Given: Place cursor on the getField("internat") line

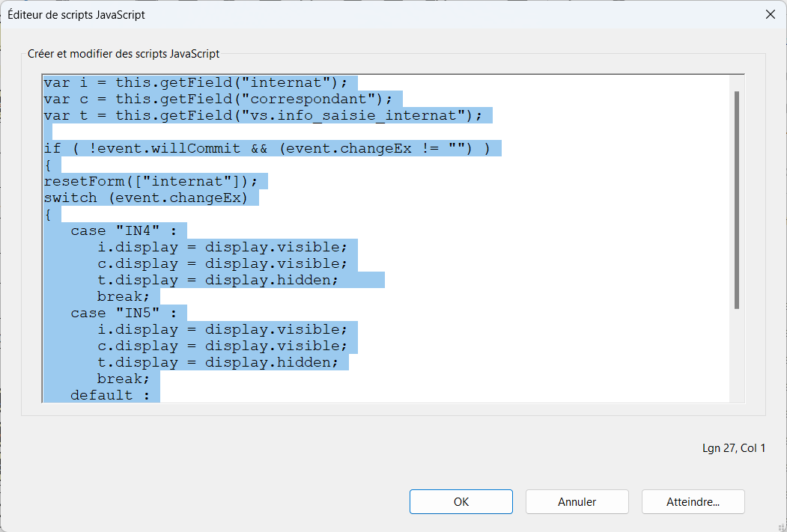Looking at the screenshot, I should (x=195, y=82).
